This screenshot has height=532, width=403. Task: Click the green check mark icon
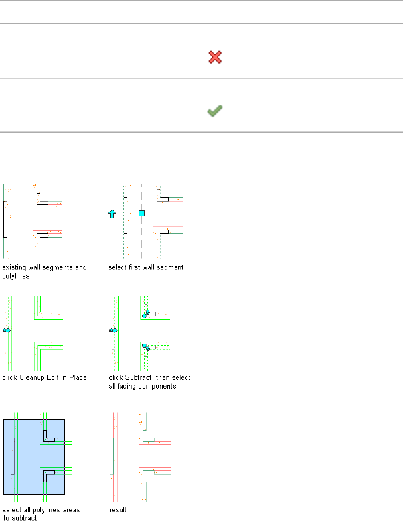pos(214,113)
